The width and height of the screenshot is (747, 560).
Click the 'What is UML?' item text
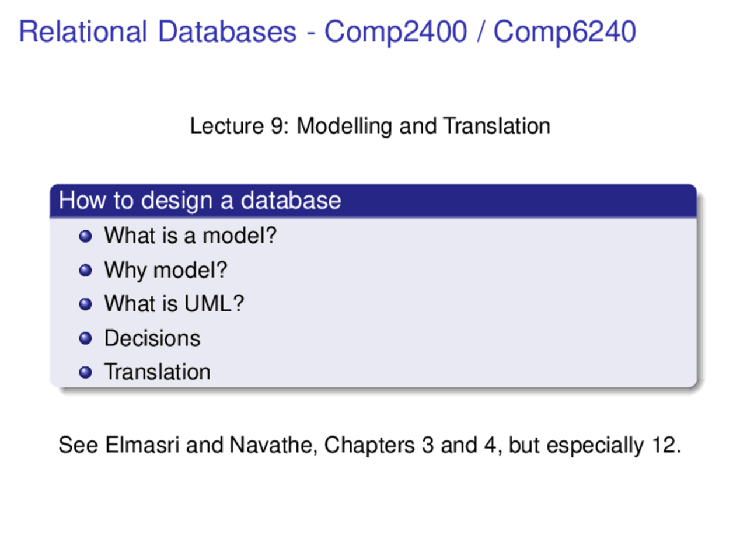click(x=174, y=304)
